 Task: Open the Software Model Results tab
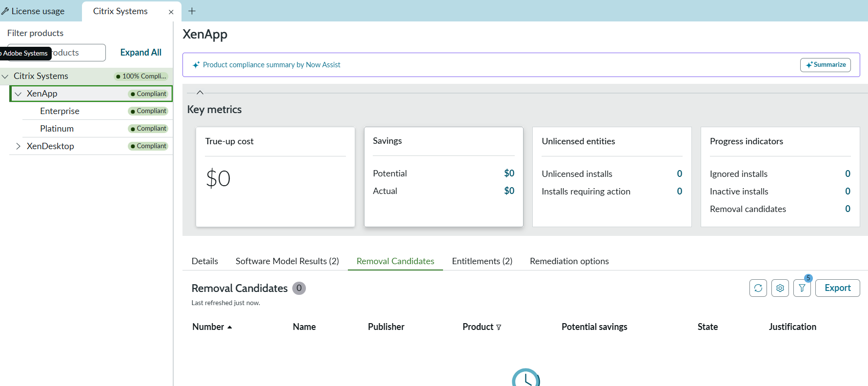tap(287, 261)
